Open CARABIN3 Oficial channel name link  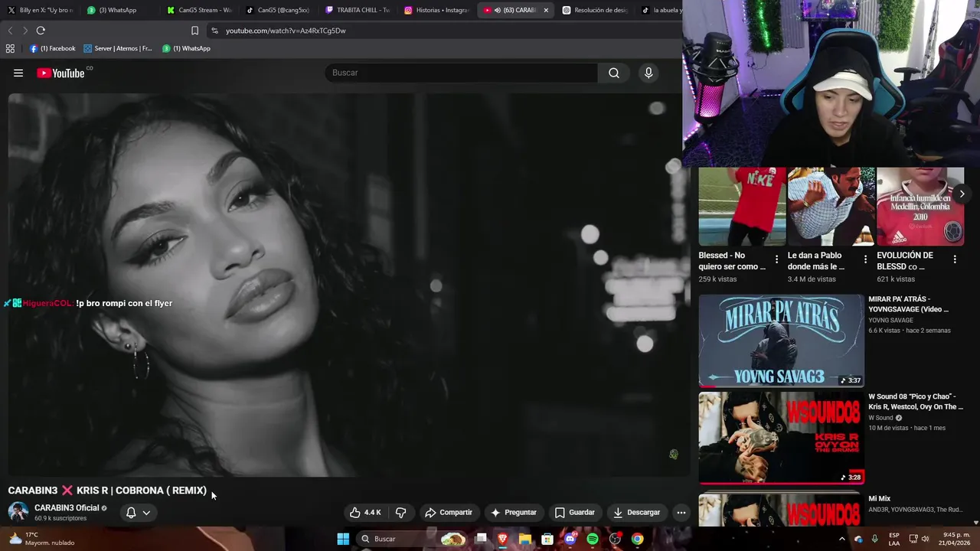click(67, 508)
